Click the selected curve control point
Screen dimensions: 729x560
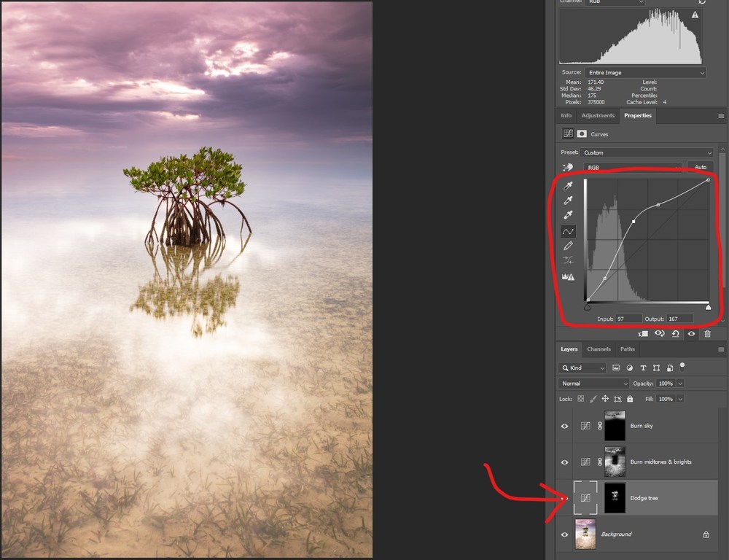[634, 222]
